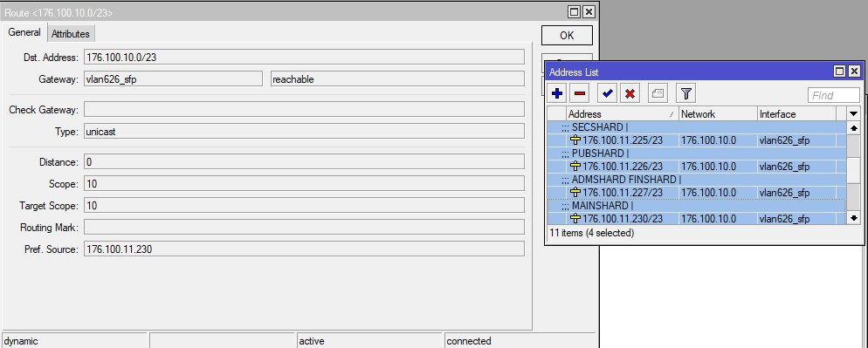
Task: Switch to the Attributes tab
Action: [71, 34]
